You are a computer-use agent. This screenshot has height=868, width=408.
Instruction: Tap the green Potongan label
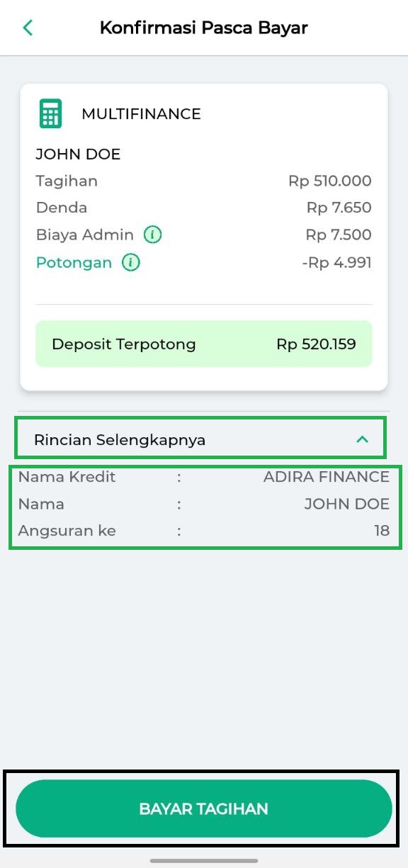click(74, 263)
